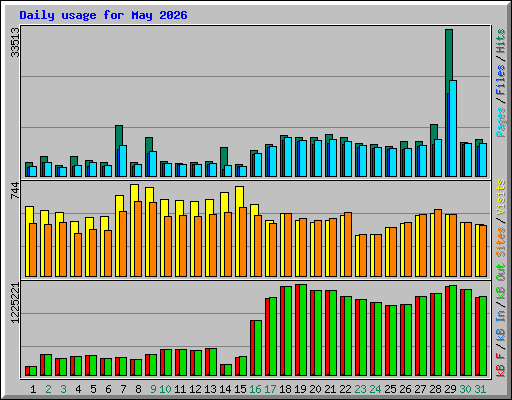Viewport: 512px width, 400px height.
Task: Click day 1 on the x-axis
Action: [x=33, y=389]
